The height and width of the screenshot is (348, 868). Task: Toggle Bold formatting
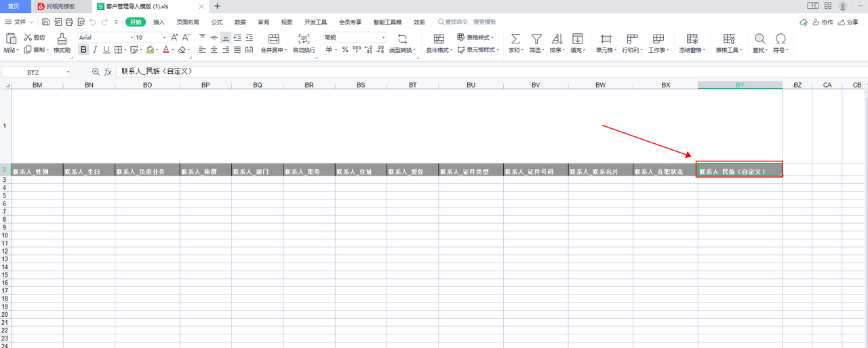click(83, 50)
